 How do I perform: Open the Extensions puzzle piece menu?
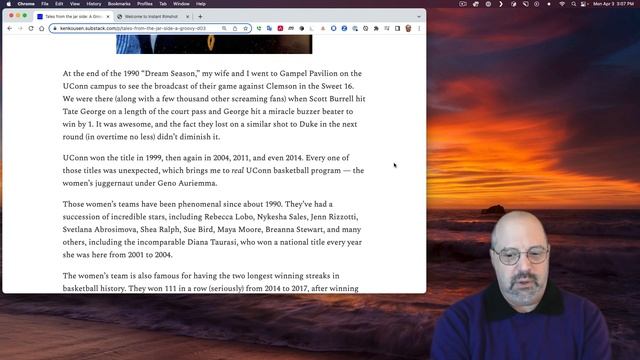click(376, 29)
